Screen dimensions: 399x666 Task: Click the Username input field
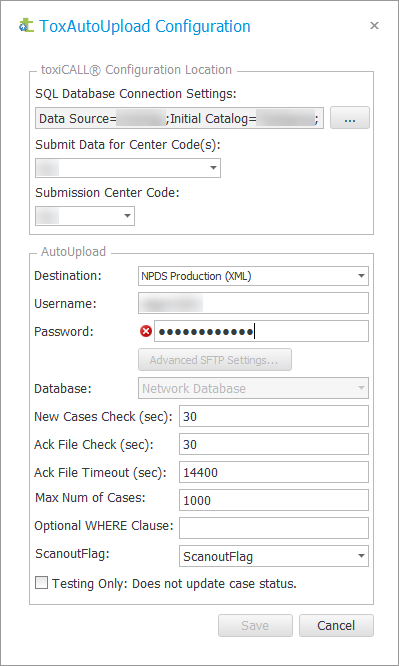253,303
